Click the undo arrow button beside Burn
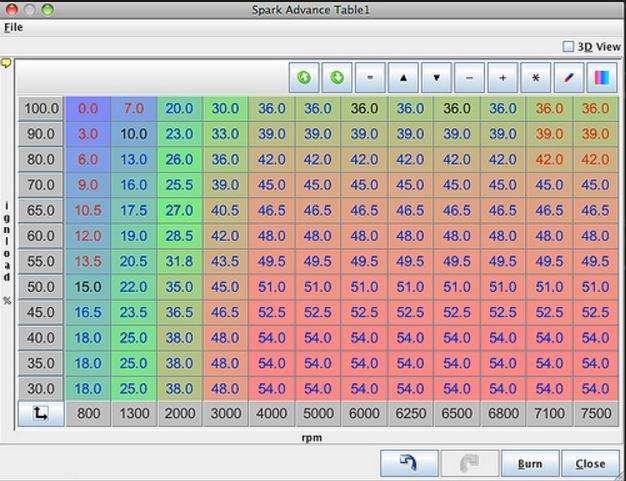The height and width of the screenshot is (481, 626). tap(410, 463)
